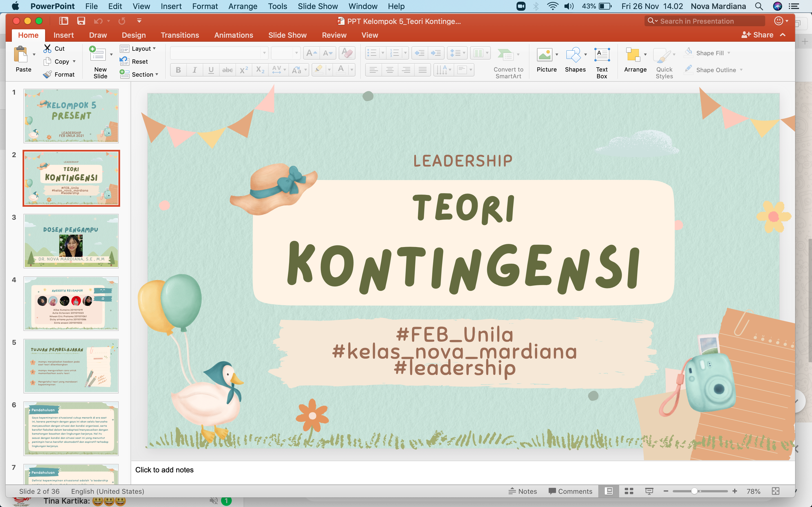
Task: Toggle italic formatting
Action: click(195, 70)
